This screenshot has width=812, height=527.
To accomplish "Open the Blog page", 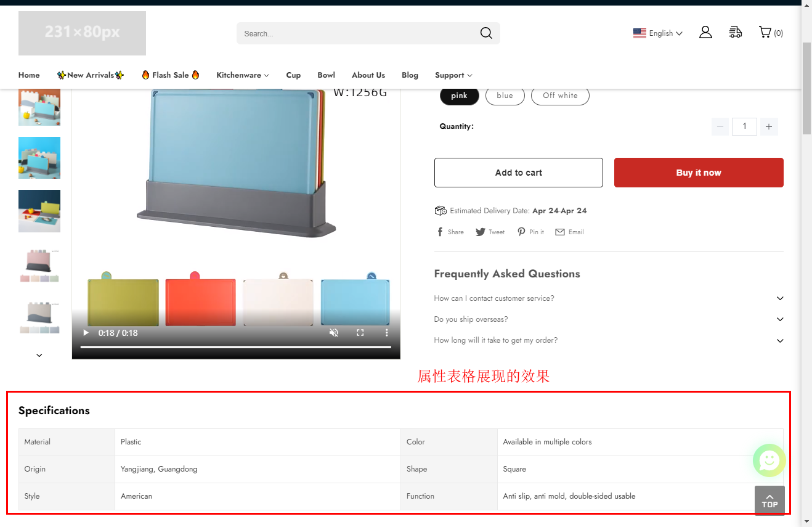I will point(410,75).
